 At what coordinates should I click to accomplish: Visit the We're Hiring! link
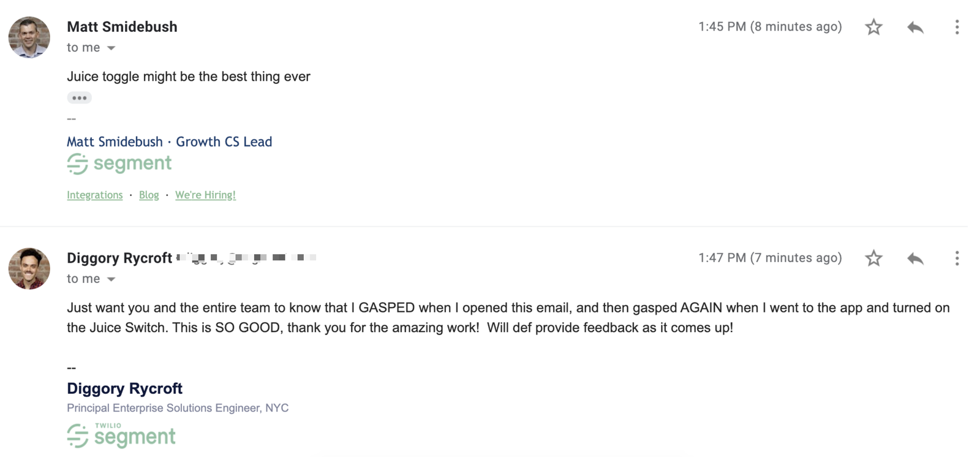tap(205, 195)
